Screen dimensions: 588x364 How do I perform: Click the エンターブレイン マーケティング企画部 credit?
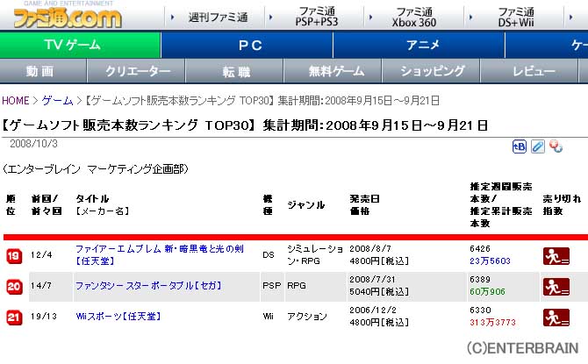tap(96, 169)
